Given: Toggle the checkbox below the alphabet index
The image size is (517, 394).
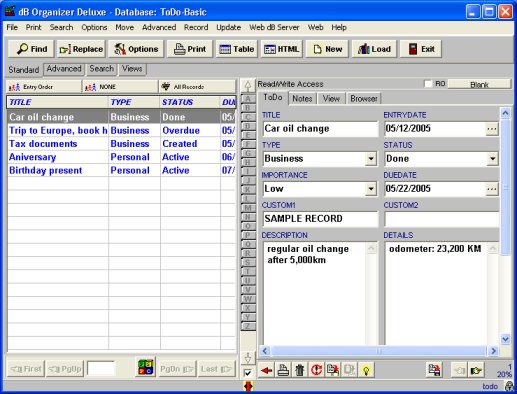Looking at the screenshot, I should pos(248,373).
